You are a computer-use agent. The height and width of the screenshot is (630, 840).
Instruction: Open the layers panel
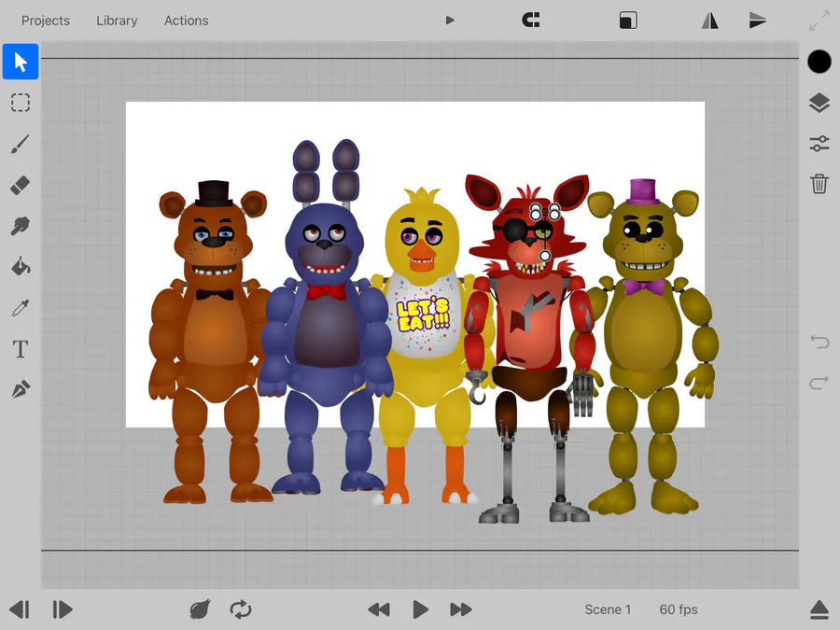click(819, 103)
